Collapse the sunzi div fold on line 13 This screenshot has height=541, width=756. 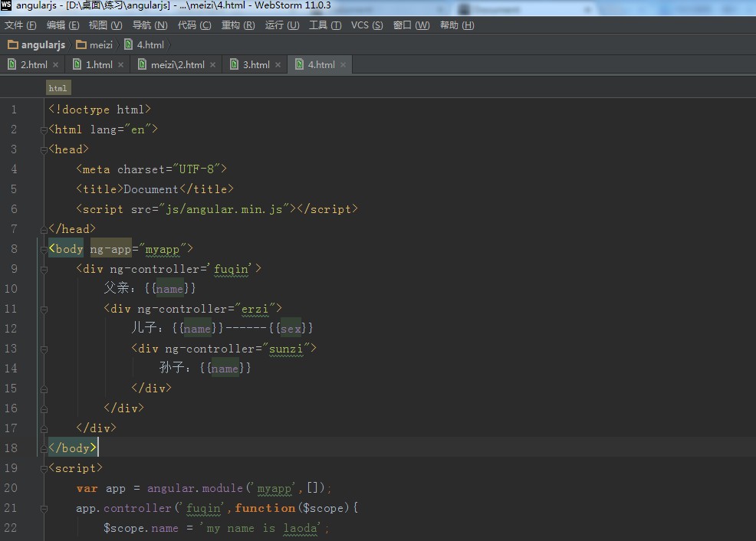point(44,349)
